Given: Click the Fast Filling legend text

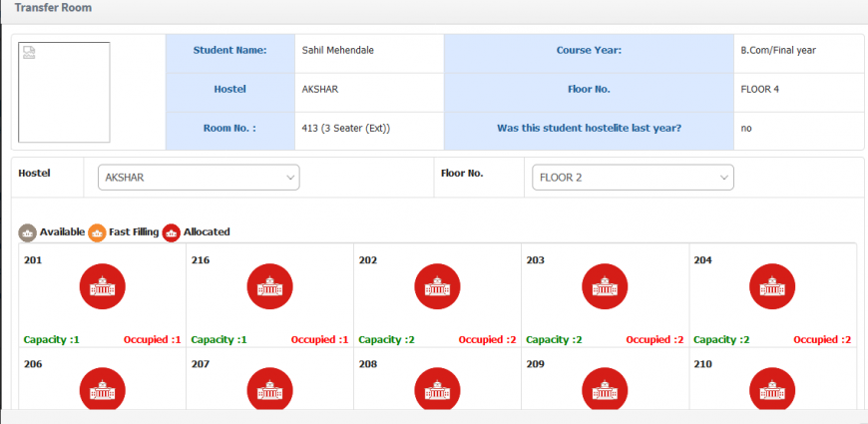Looking at the screenshot, I should click(x=134, y=231).
